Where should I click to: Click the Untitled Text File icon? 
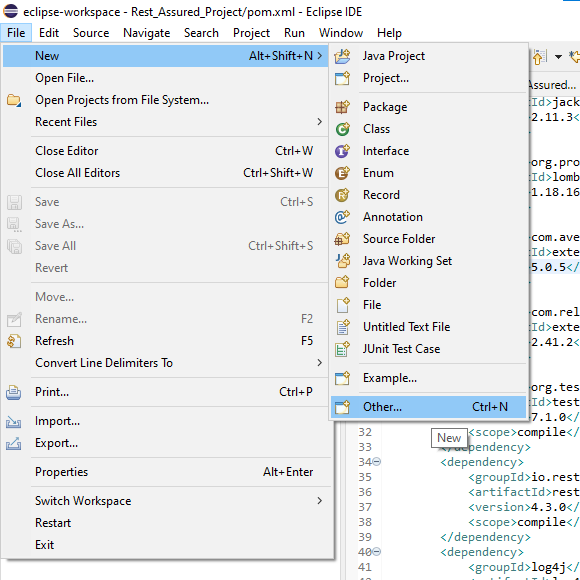[x=342, y=327]
